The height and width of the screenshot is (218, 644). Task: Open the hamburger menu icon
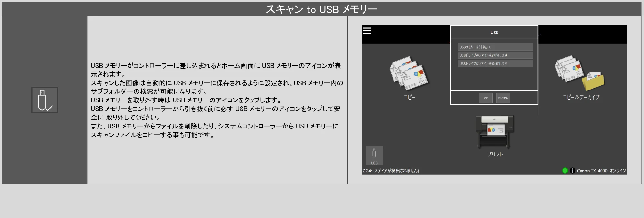click(x=367, y=31)
